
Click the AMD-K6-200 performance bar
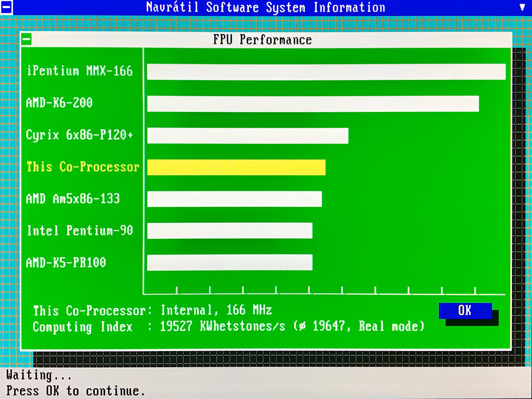[313, 104]
